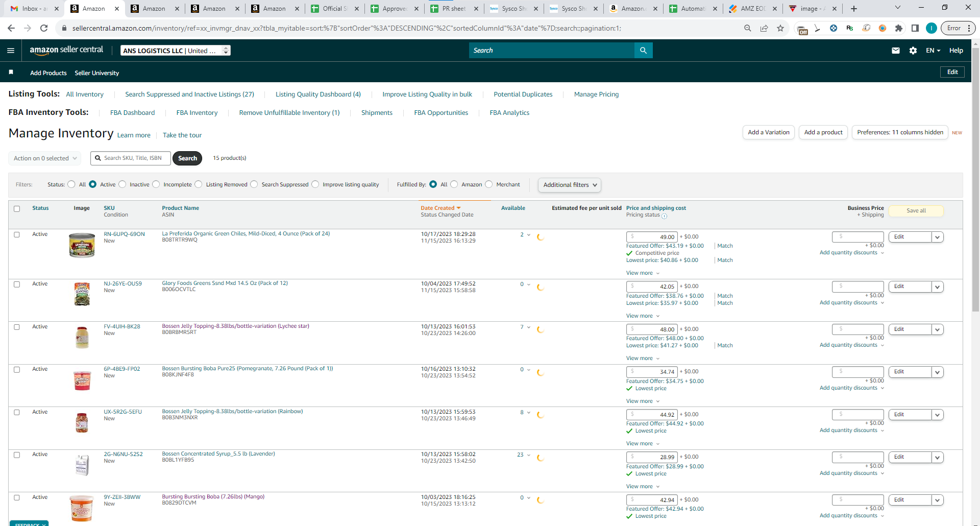Sort by Date Created column
Viewport: 980px width, 526px height.
point(440,208)
